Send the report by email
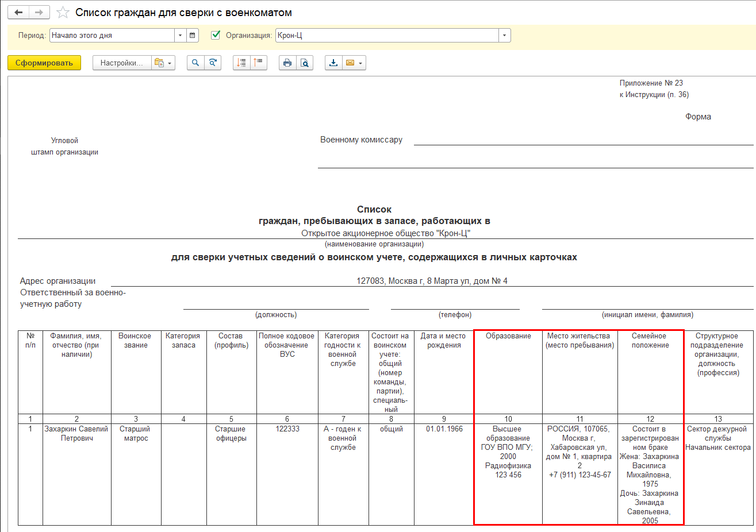756x532 pixels. [x=350, y=63]
